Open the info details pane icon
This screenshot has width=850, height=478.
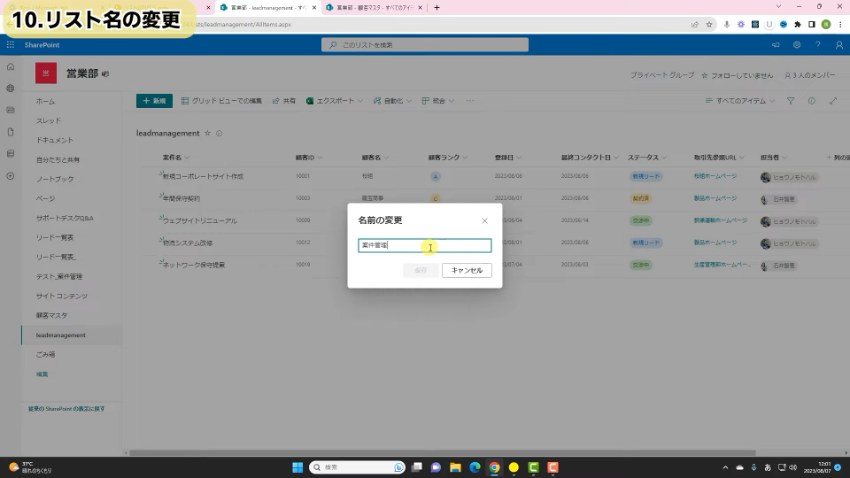(x=810, y=101)
